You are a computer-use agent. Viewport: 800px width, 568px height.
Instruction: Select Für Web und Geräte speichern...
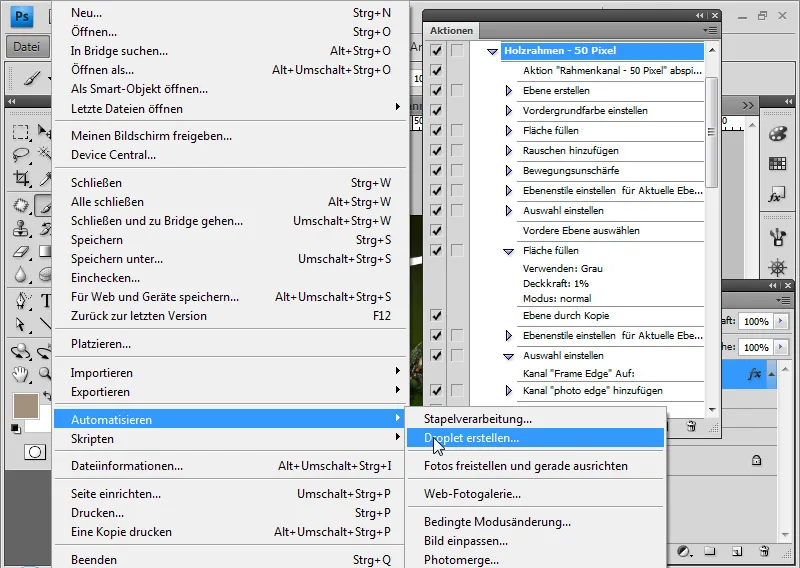pos(229,297)
